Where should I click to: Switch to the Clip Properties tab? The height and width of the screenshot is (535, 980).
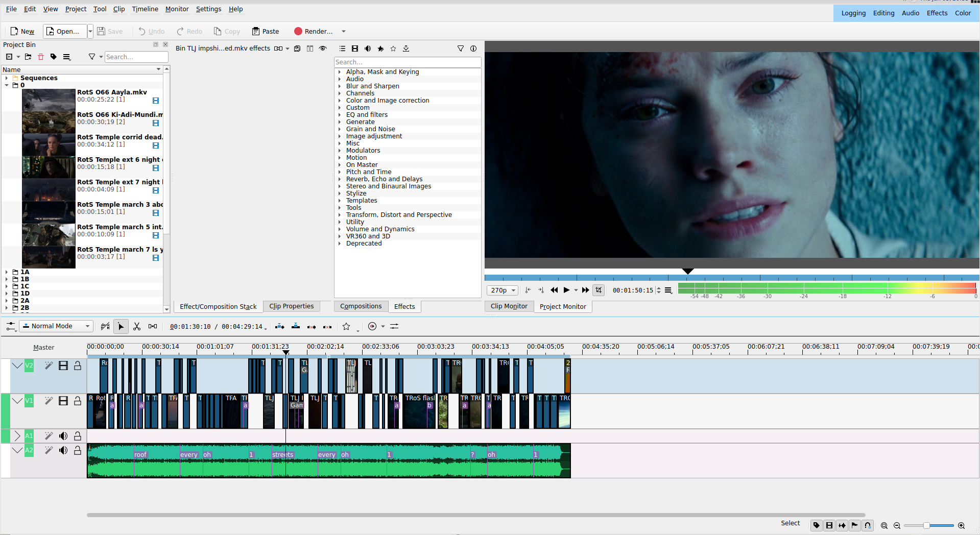pyautogui.click(x=292, y=306)
